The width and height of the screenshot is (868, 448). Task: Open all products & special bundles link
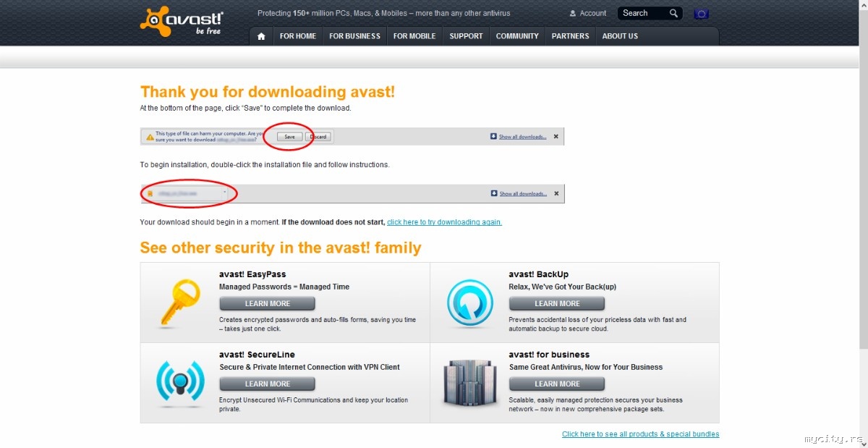tap(641, 434)
